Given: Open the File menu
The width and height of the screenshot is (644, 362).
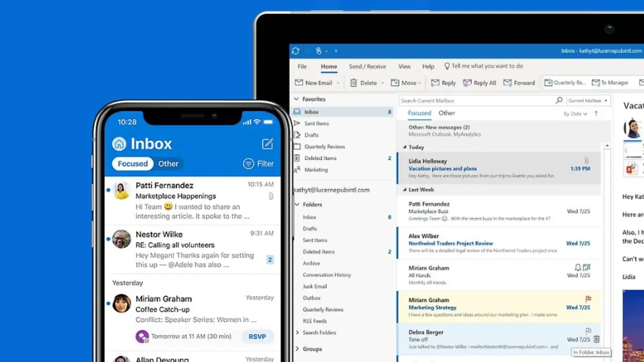Looking at the screenshot, I should [302, 66].
